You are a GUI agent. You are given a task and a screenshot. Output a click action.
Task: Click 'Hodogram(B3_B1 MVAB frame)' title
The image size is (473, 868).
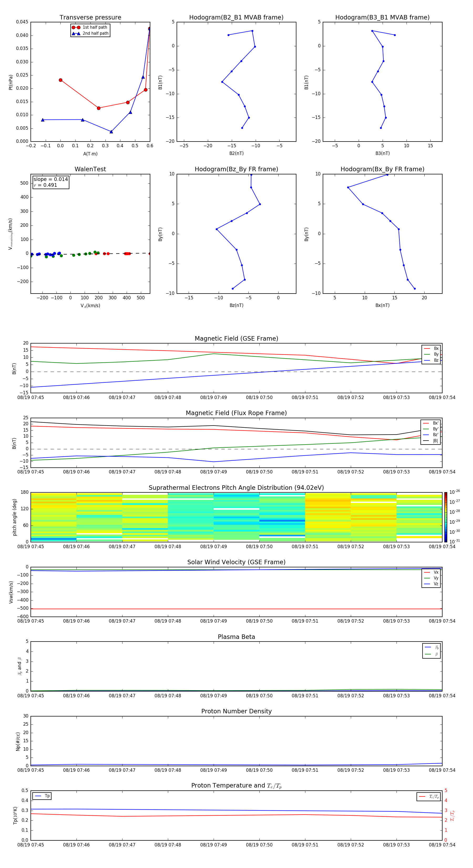(382, 18)
